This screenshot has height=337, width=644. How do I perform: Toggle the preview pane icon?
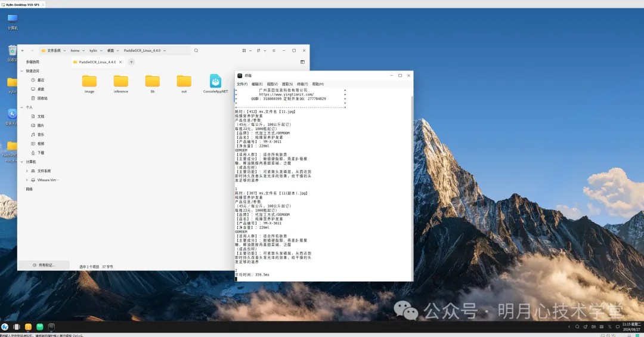(x=303, y=62)
